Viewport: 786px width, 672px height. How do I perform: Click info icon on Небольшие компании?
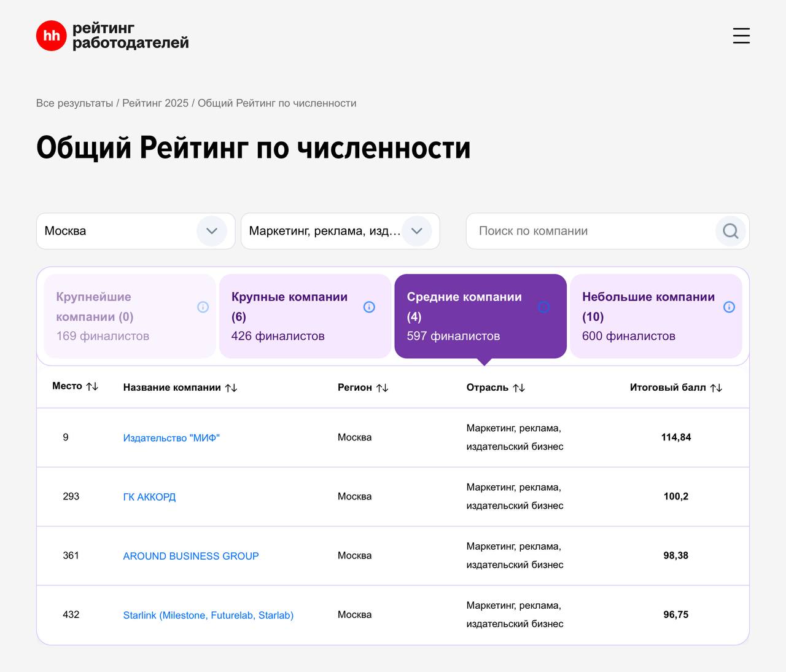tap(729, 307)
